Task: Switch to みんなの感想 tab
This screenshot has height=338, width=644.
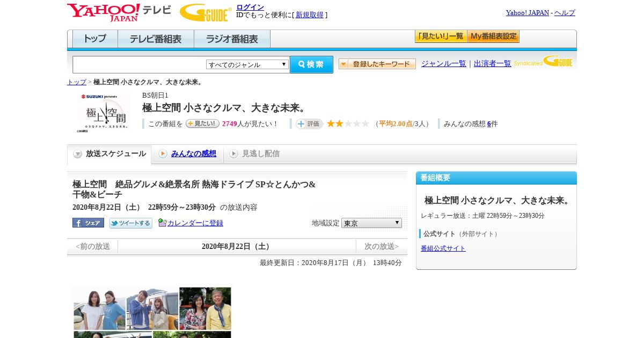Action: coord(193,153)
